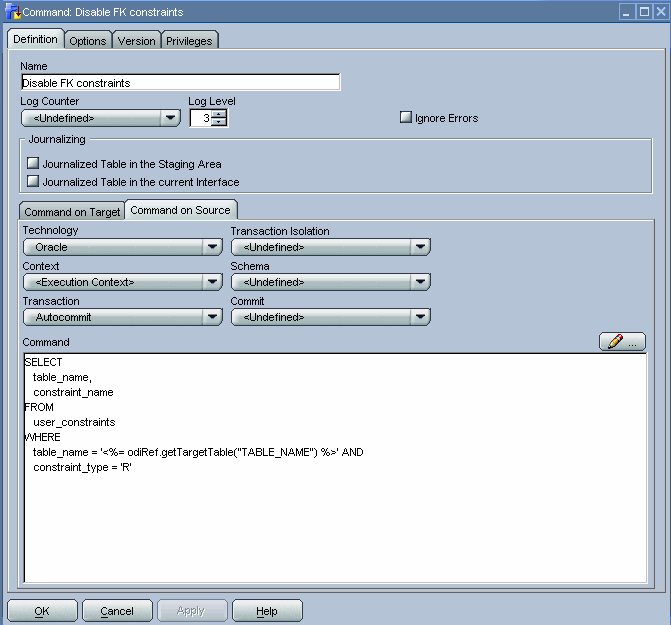Open the Version tab
This screenshot has height=625, width=671.
click(137, 41)
